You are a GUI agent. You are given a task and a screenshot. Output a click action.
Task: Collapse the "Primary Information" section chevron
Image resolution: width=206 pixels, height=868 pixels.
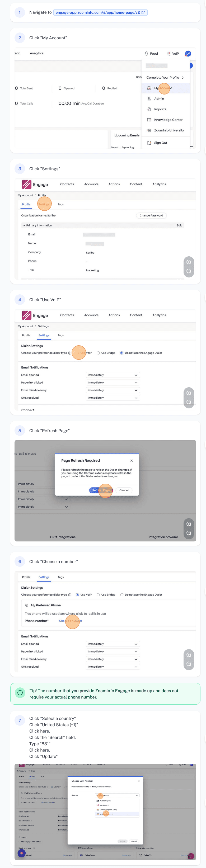[x=24, y=225]
